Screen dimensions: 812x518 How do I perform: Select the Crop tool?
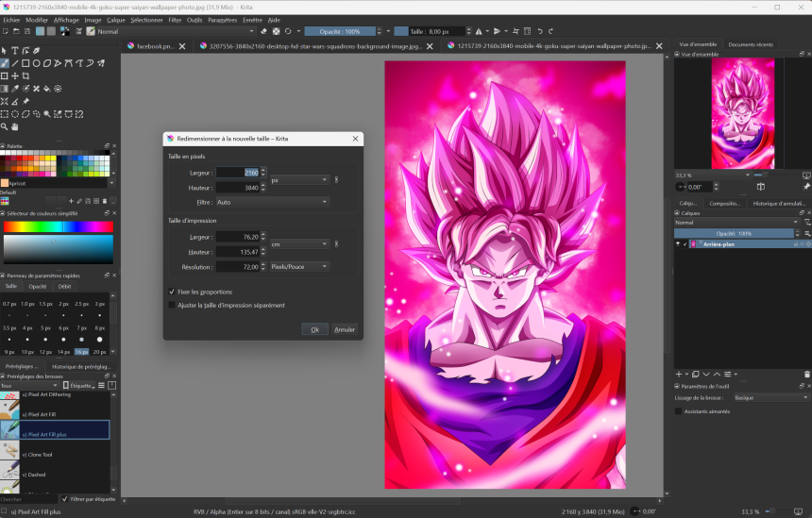[25, 75]
